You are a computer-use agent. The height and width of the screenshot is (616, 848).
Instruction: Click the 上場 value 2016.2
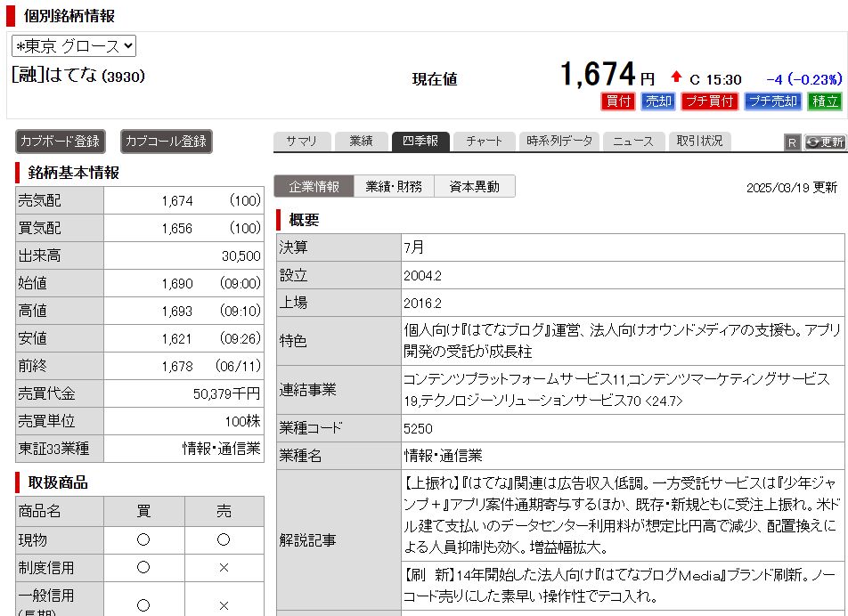coord(422,304)
